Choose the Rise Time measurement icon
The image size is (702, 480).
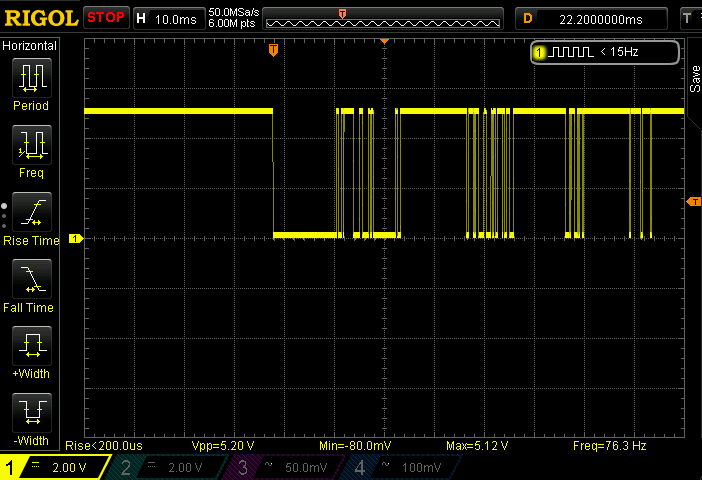coord(31,213)
